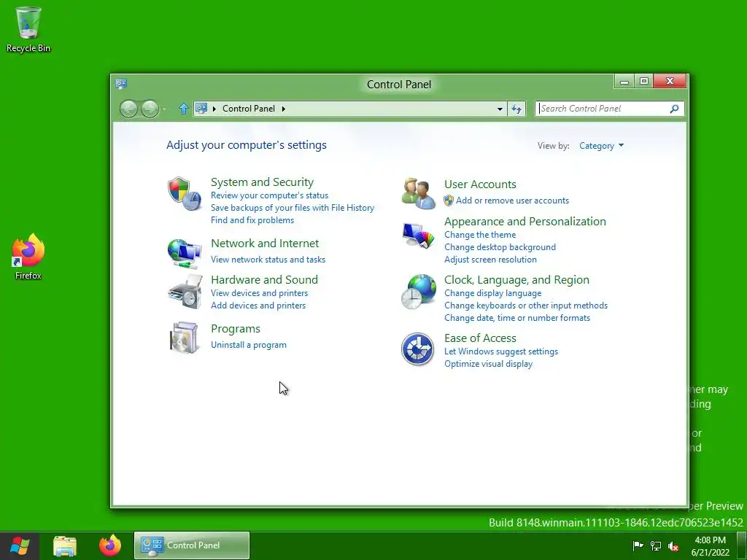Screen dimensions: 747x560
Task: Click Show desktop strip at taskbar end
Action: click(x=742, y=545)
